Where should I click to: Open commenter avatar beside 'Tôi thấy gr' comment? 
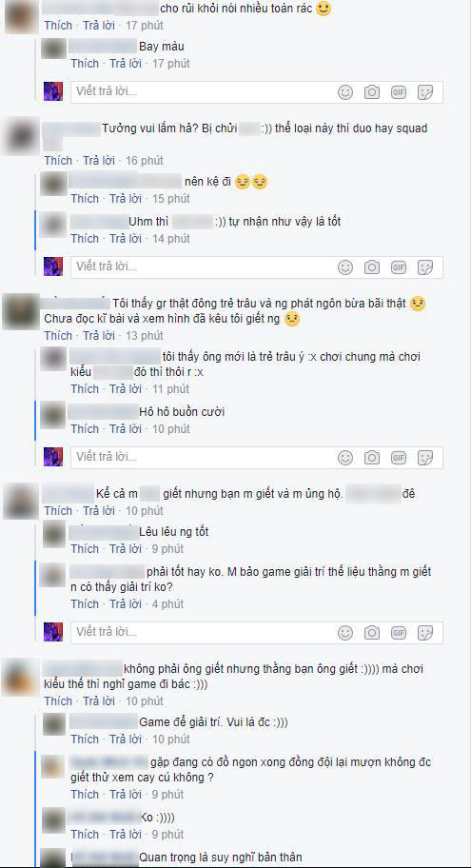pyautogui.click(x=21, y=311)
